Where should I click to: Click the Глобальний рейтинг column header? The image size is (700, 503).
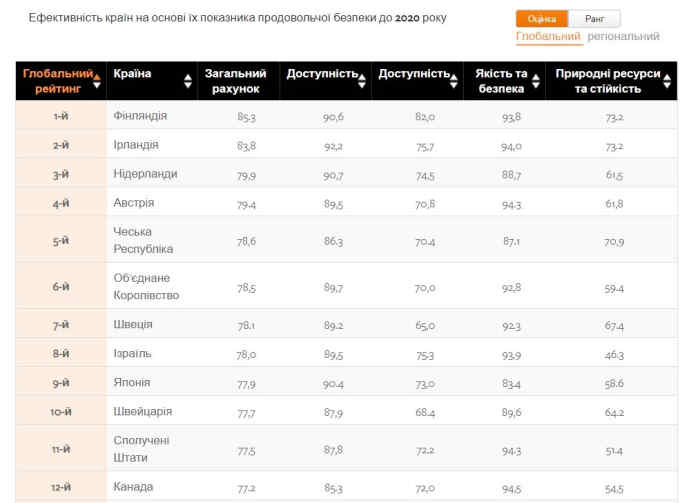coord(57,81)
